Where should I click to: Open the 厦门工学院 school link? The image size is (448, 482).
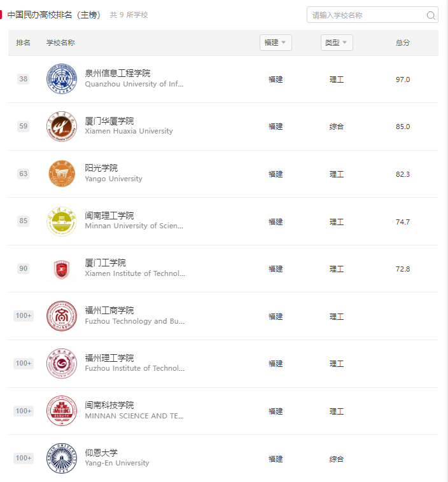(x=105, y=263)
